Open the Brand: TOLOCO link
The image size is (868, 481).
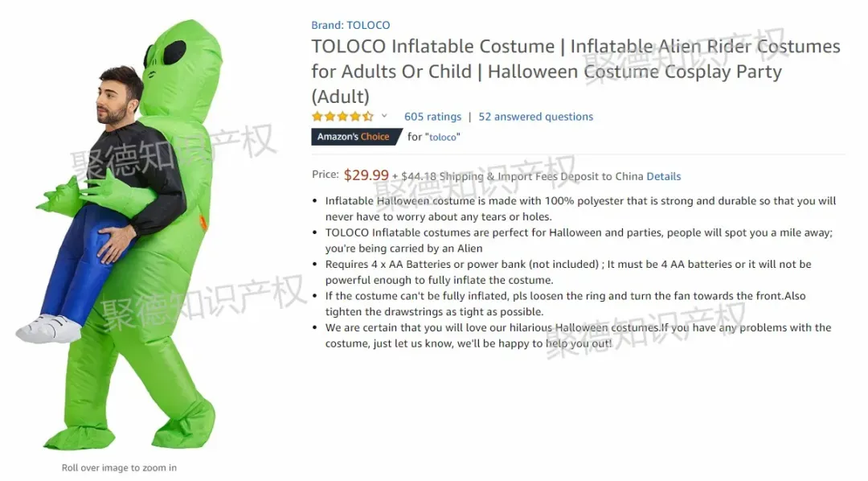pos(350,25)
